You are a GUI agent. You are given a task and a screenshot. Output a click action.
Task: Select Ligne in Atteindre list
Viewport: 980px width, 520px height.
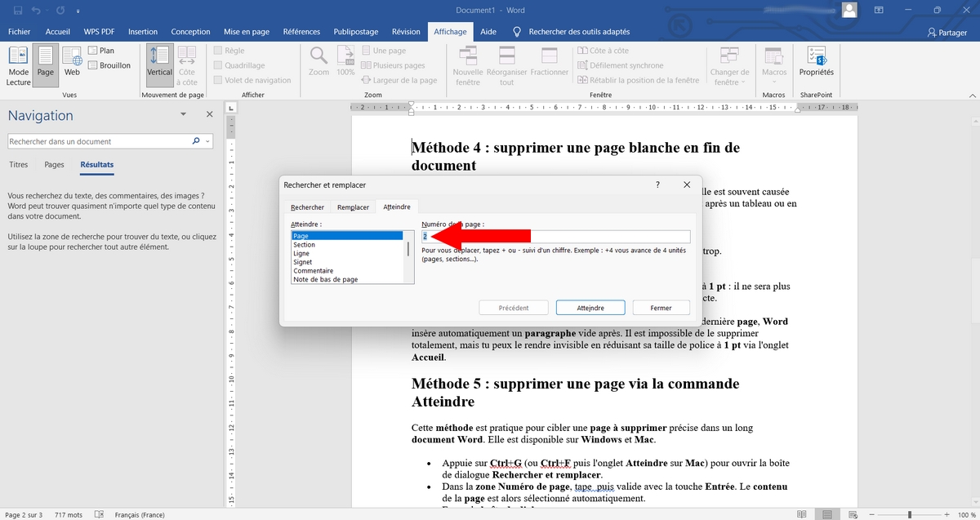click(x=348, y=254)
